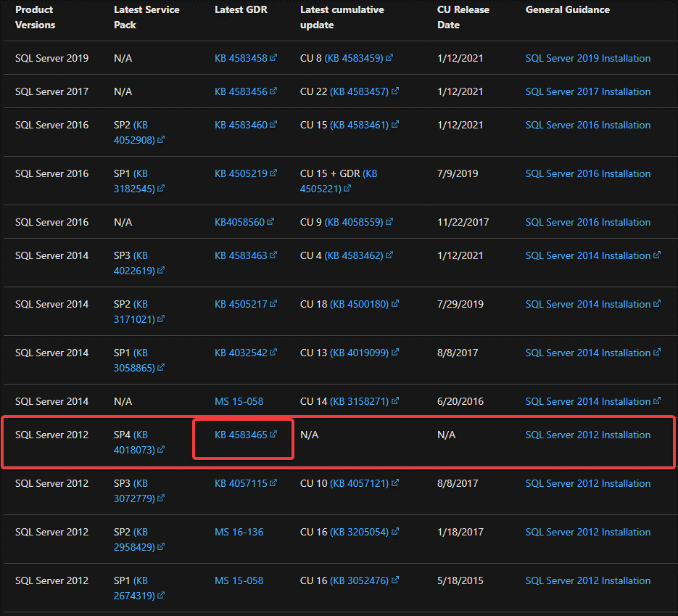Open SQL Server 2014 Installation link in SP3 row
This screenshot has width=678, height=616.
587,255
